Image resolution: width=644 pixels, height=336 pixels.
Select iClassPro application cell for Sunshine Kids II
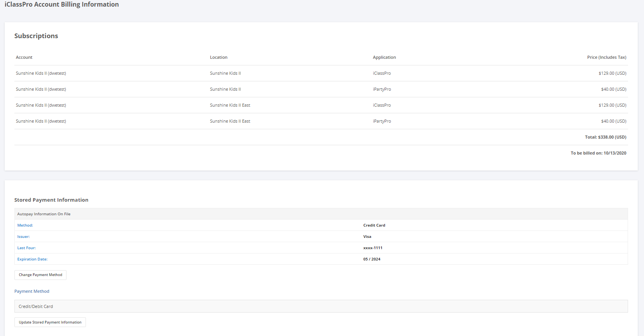pyautogui.click(x=382, y=73)
